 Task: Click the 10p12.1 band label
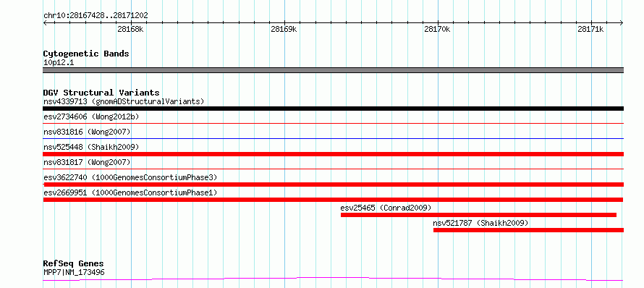point(59,63)
